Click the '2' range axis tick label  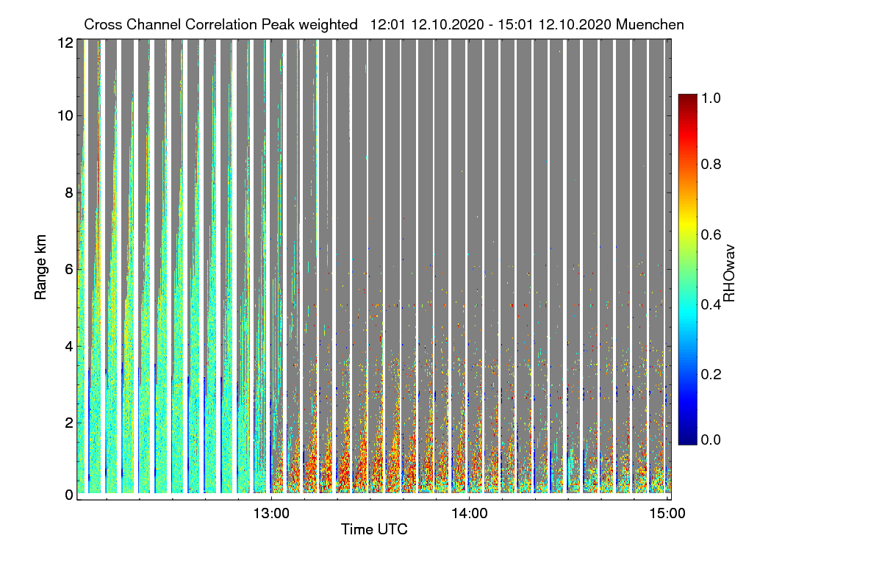click(x=69, y=423)
